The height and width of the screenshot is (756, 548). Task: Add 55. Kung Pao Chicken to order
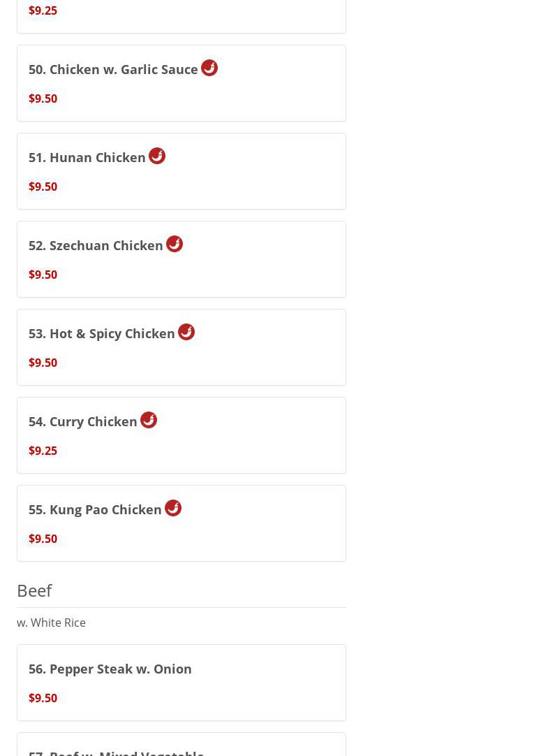point(95,509)
